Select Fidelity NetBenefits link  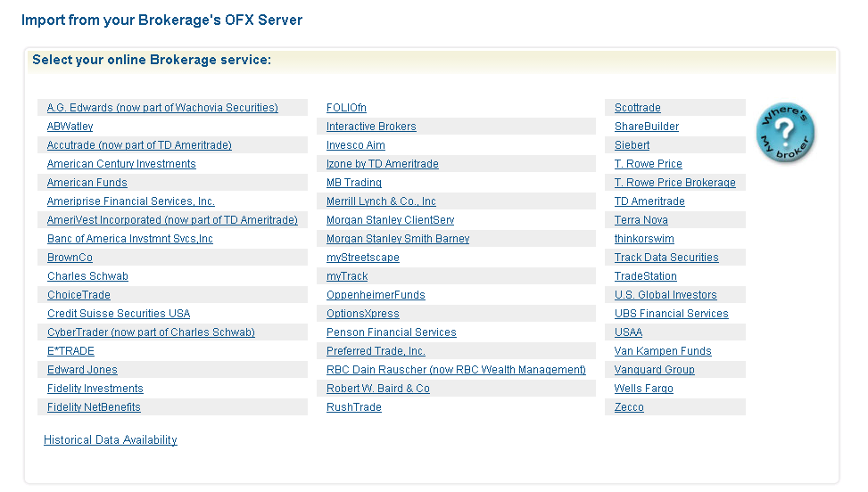coord(94,407)
